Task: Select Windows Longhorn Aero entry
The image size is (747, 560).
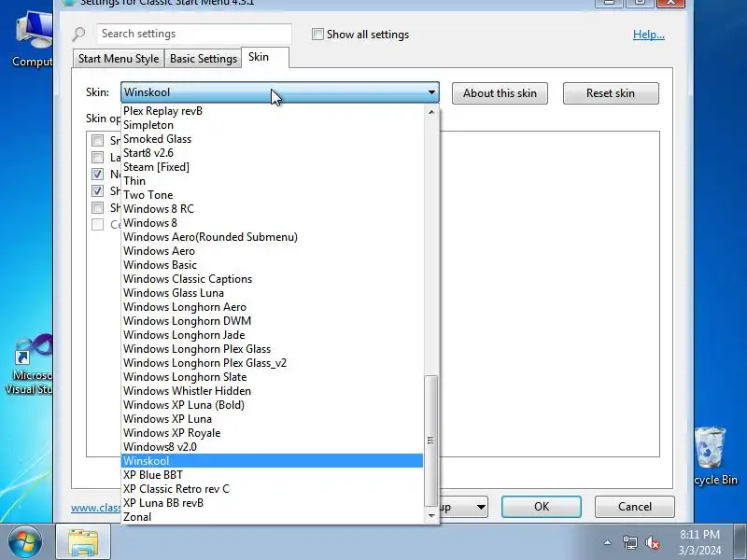Action: pos(273,307)
